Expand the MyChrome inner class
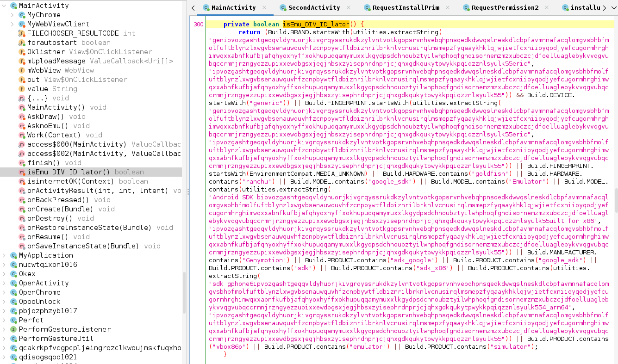Screen dimensions: 618x364 (x=12, y=15)
